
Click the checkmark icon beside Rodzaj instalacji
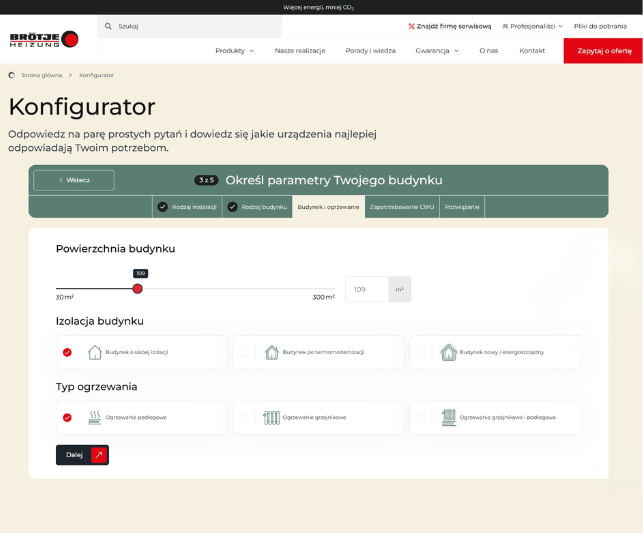163,207
